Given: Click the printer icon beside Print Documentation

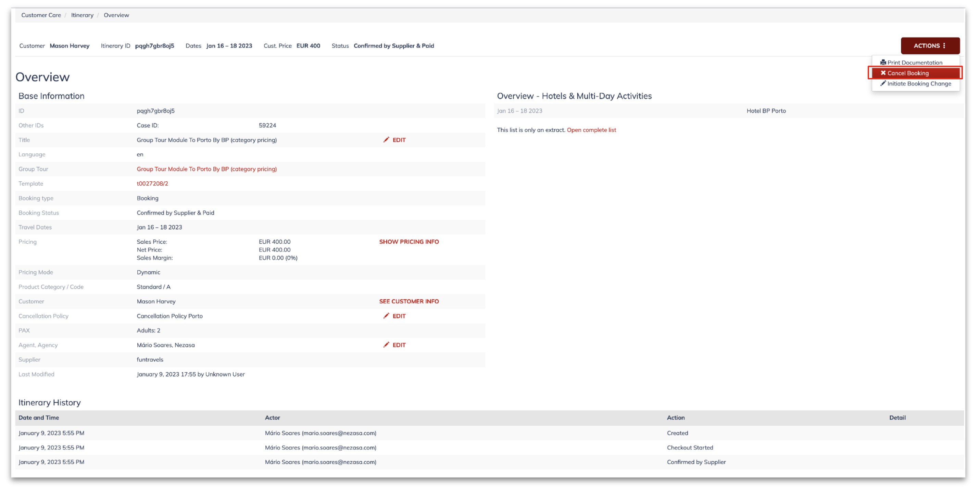Looking at the screenshot, I should [x=883, y=62].
